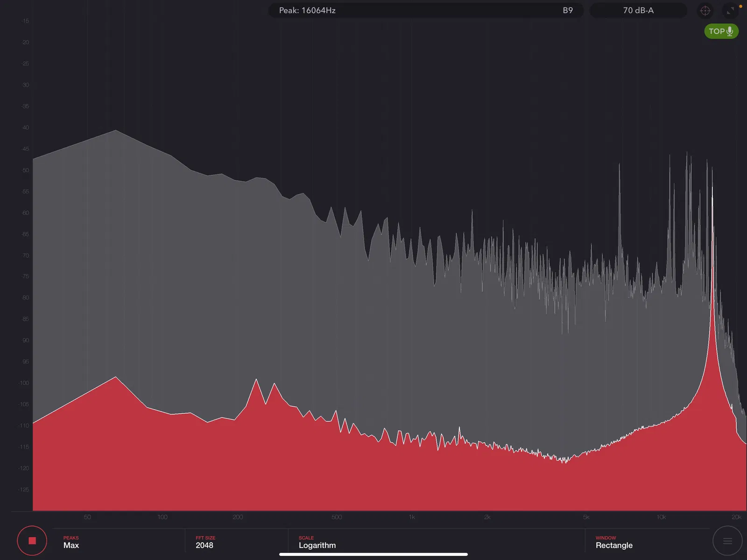Open the hamburger menu button
The height and width of the screenshot is (560, 747).
tap(727, 541)
